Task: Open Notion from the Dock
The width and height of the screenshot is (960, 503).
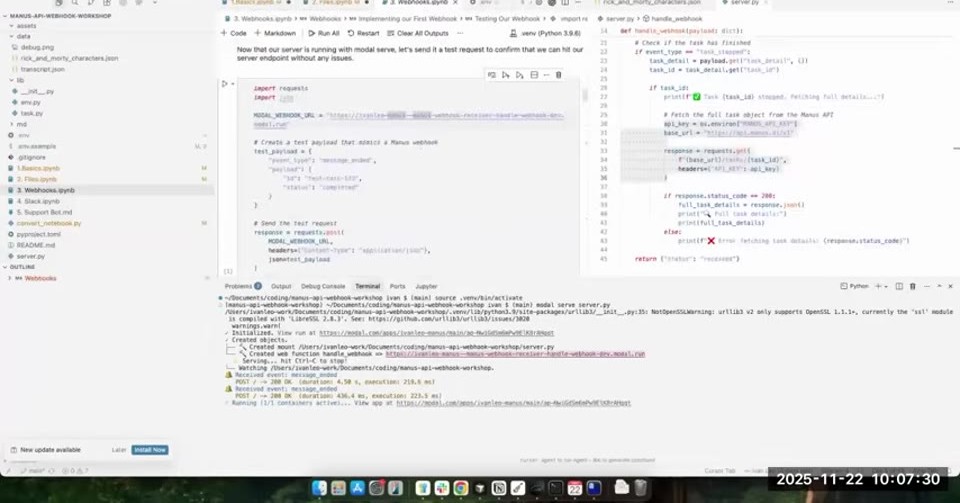Action: tap(498, 488)
